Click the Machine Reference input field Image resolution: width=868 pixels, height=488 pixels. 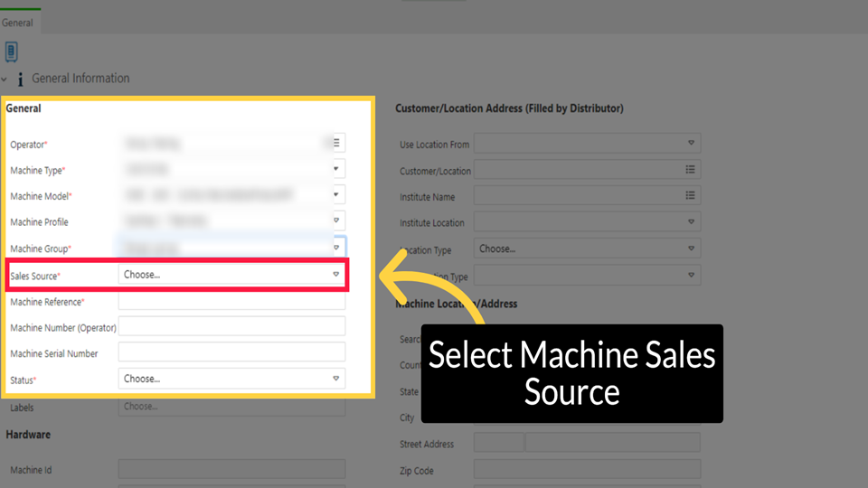(231, 301)
